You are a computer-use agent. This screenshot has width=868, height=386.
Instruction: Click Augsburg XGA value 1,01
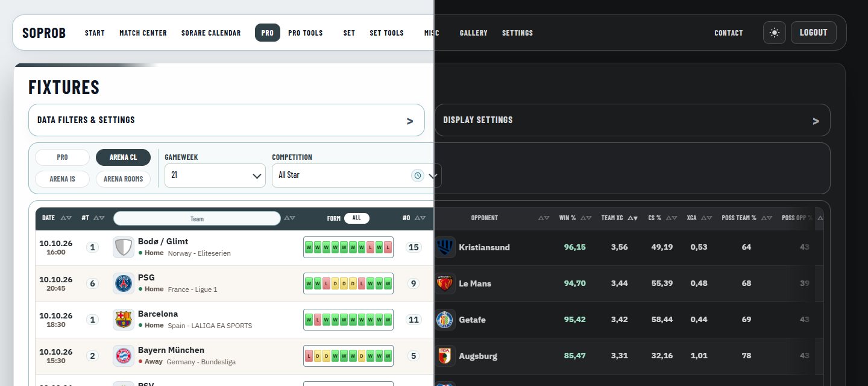699,356
